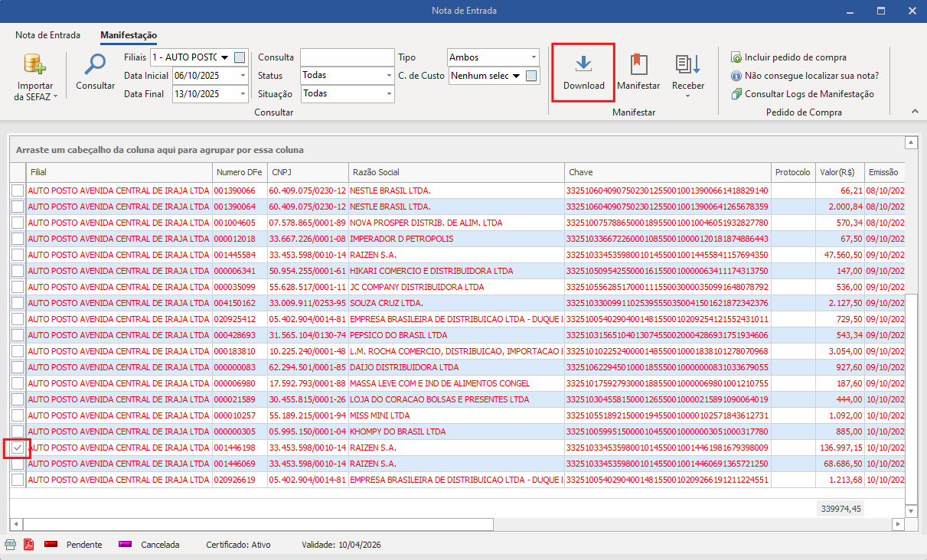This screenshot has height=560, width=927.
Task: Click into the Consulta text field
Action: pyautogui.click(x=345, y=57)
